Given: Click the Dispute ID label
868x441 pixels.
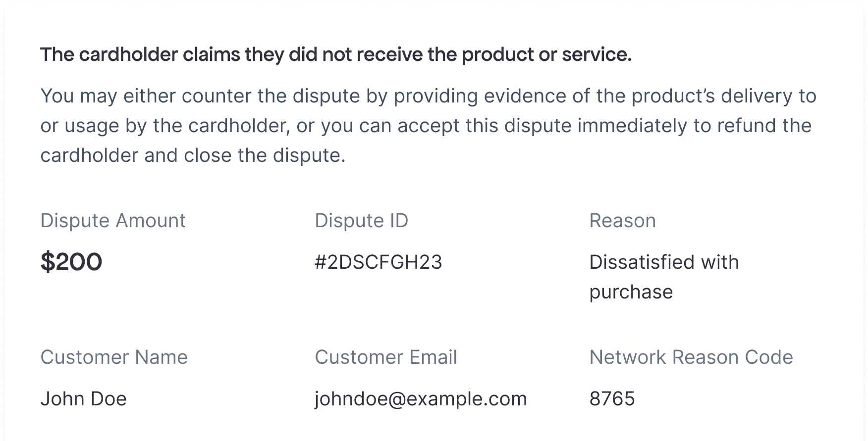Looking at the screenshot, I should 361,221.
